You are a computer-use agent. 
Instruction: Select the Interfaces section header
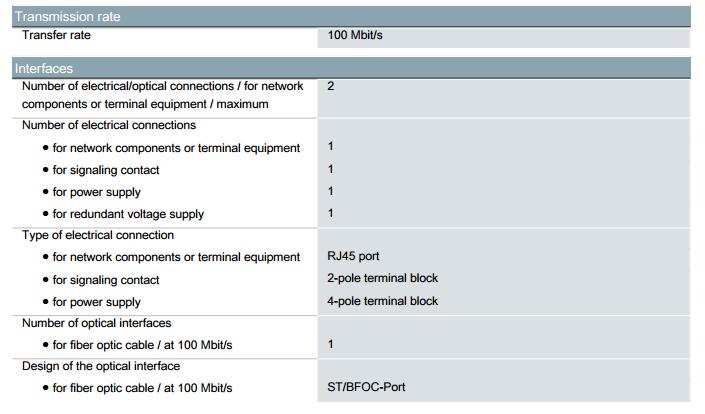pyautogui.click(x=351, y=68)
